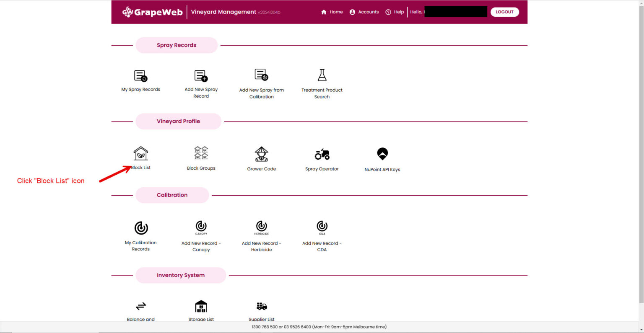Click 'Add New Record - Herbicide' label
This screenshot has width=644, height=333.
[261, 247]
